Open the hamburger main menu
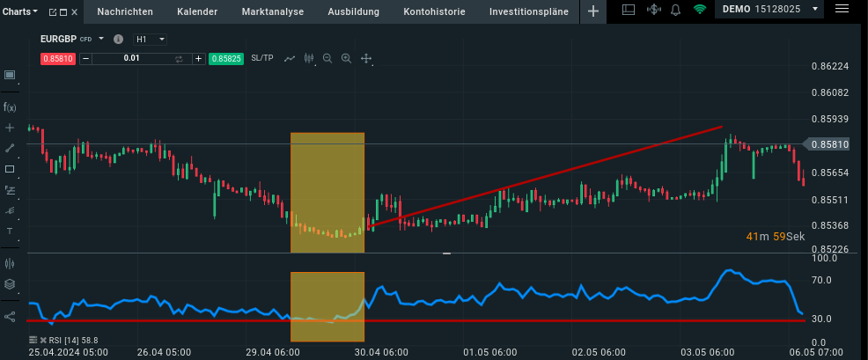Image resolution: width=868 pixels, height=360 pixels. point(842,9)
